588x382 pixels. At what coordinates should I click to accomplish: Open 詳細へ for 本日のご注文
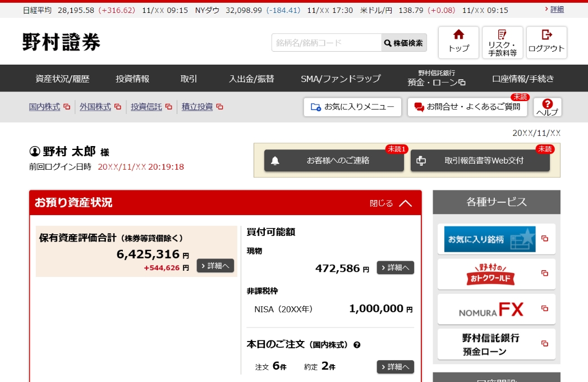pyautogui.click(x=395, y=367)
